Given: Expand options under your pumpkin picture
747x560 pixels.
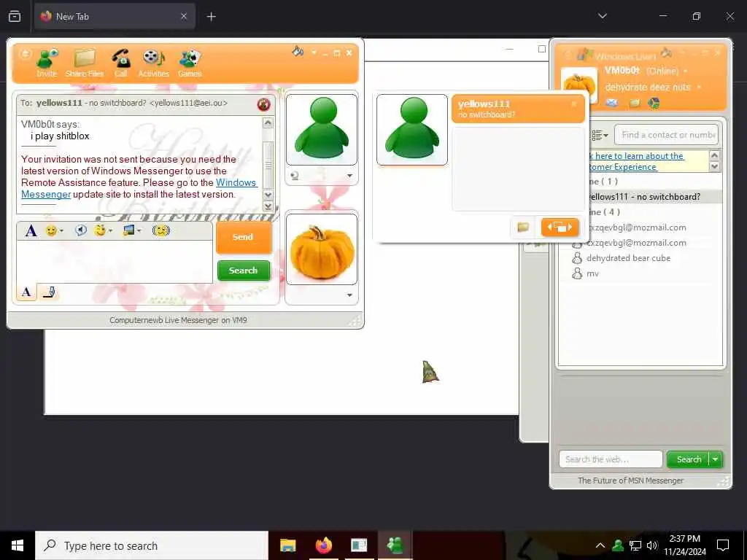Looking at the screenshot, I should [x=349, y=295].
